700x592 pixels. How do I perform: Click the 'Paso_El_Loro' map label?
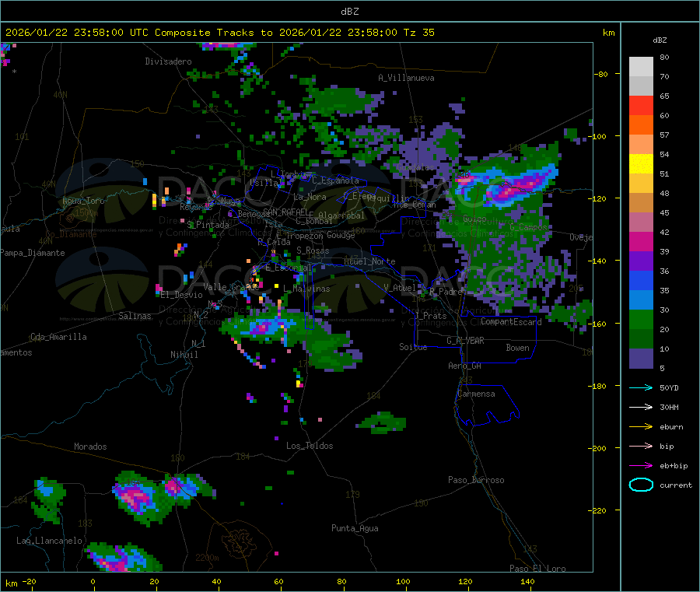(x=538, y=569)
